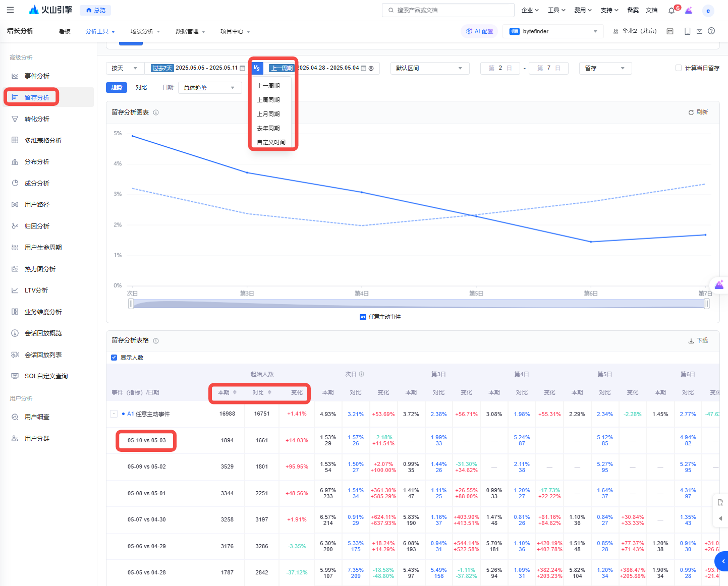Open the help question mark icon
The image size is (728, 586).
[711, 31]
